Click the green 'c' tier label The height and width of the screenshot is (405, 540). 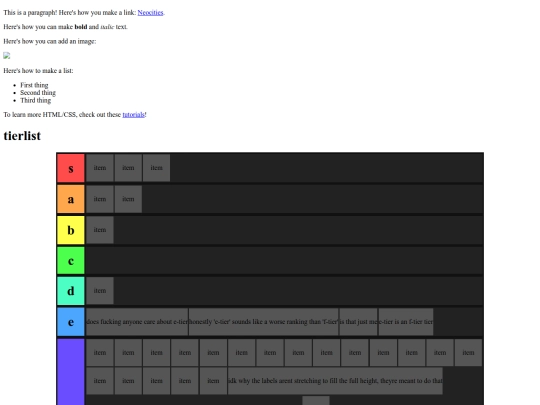click(x=71, y=261)
